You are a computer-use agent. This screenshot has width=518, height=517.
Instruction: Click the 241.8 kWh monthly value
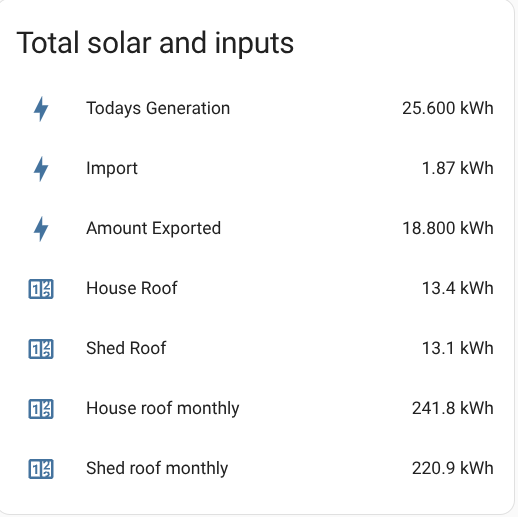pos(453,408)
